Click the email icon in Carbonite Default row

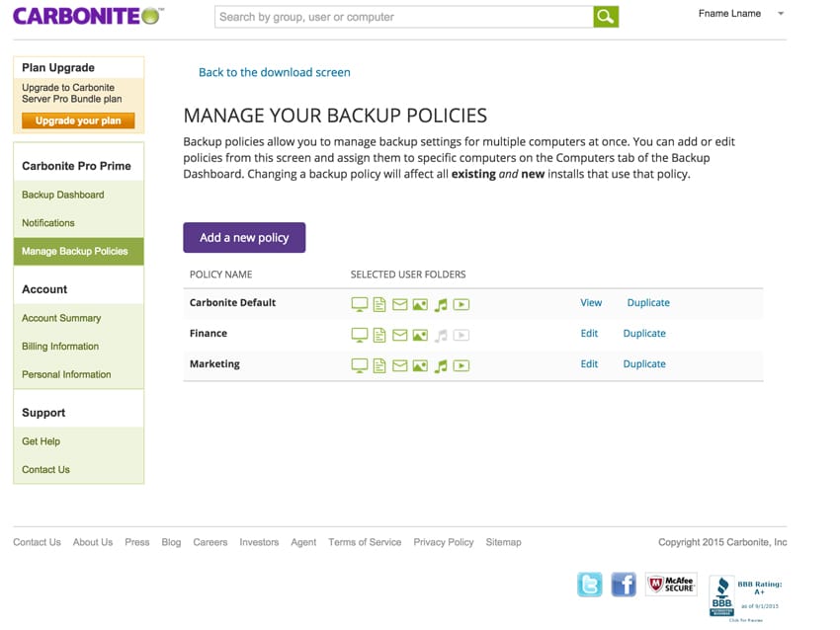point(399,304)
